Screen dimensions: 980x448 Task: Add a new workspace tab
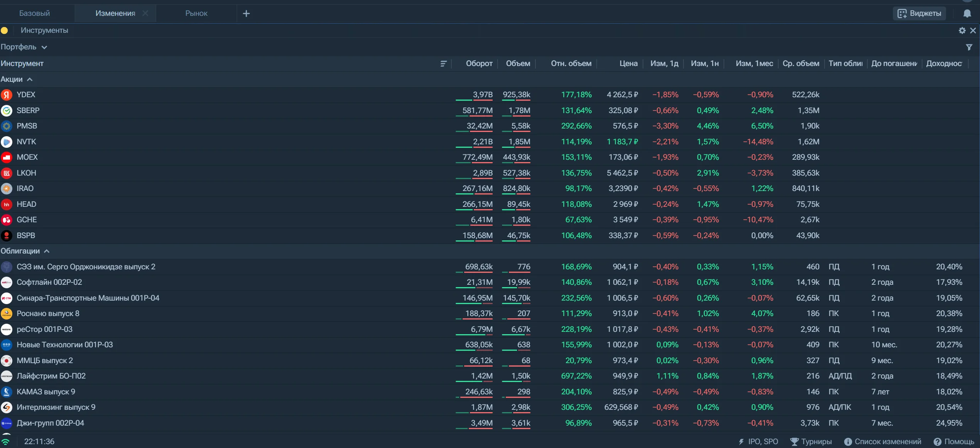click(246, 14)
